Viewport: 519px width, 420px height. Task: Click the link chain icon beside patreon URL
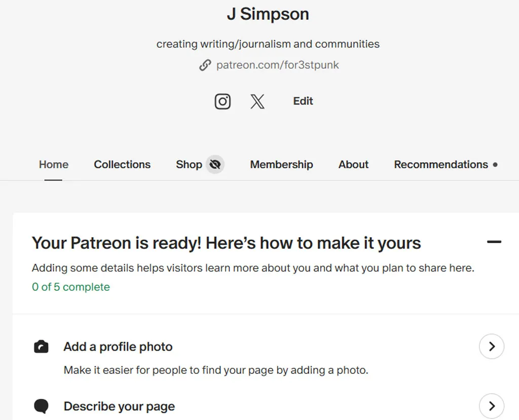205,65
